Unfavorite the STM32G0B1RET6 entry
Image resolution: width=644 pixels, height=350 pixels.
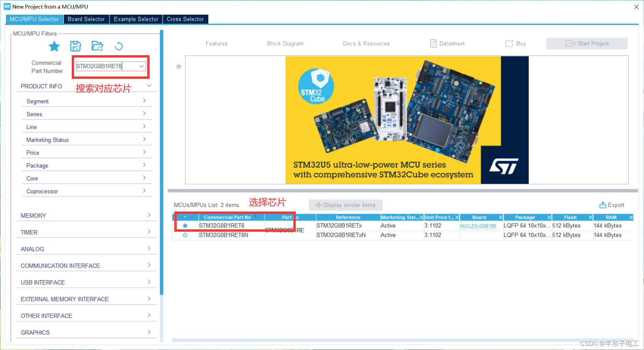click(185, 226)
